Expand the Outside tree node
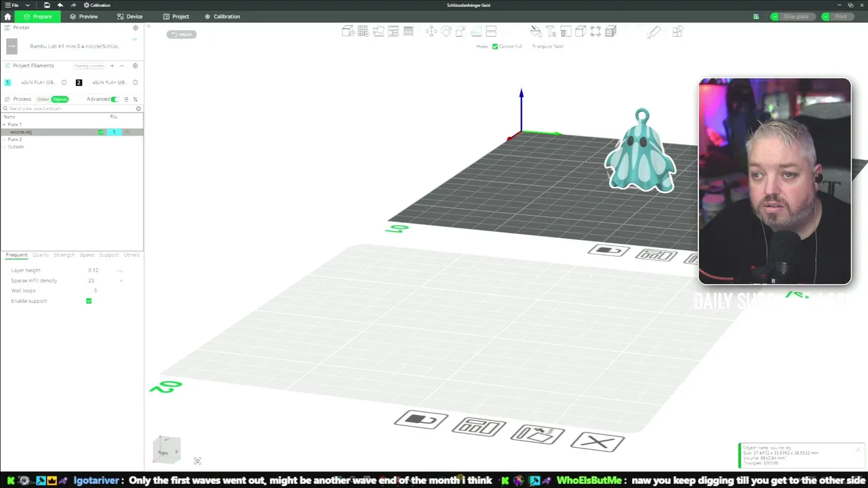The width and height of the screenshot is (868, 488). click(x=4, y=147)
